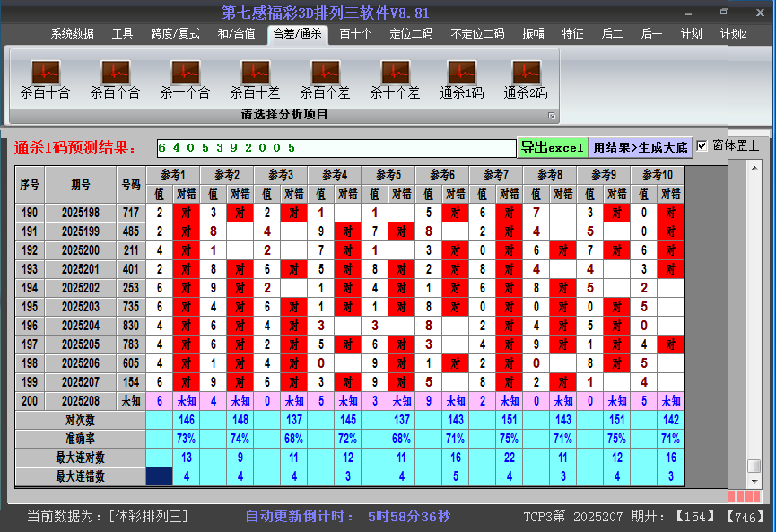Click the 参考10 column header
Viewport: 776px width, 532px height.
click(x=658, y=175)
